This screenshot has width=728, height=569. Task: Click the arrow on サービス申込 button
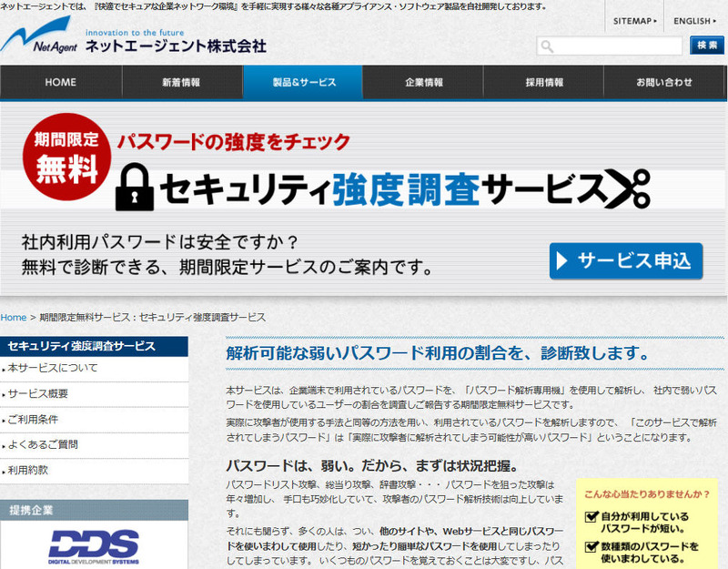coord(564,260)
